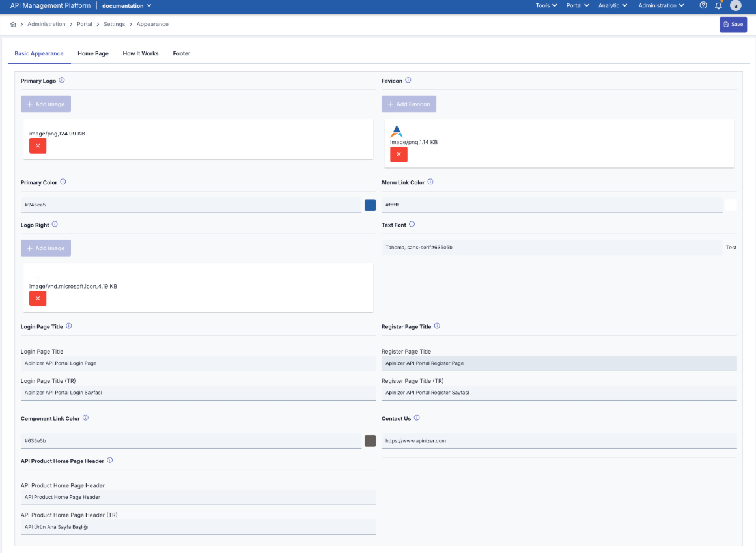
Task: Open the notifications bell icon
Action: pos(719,5)
